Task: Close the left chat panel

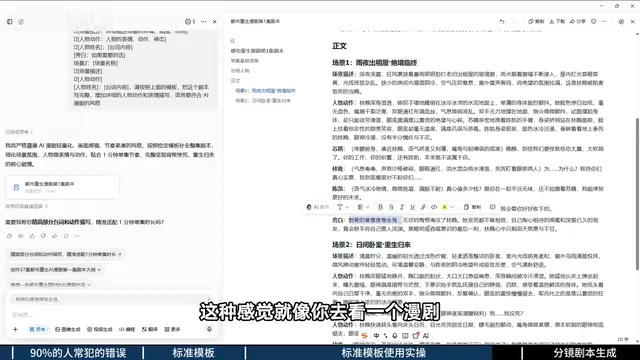Action: tap(215, 22)
